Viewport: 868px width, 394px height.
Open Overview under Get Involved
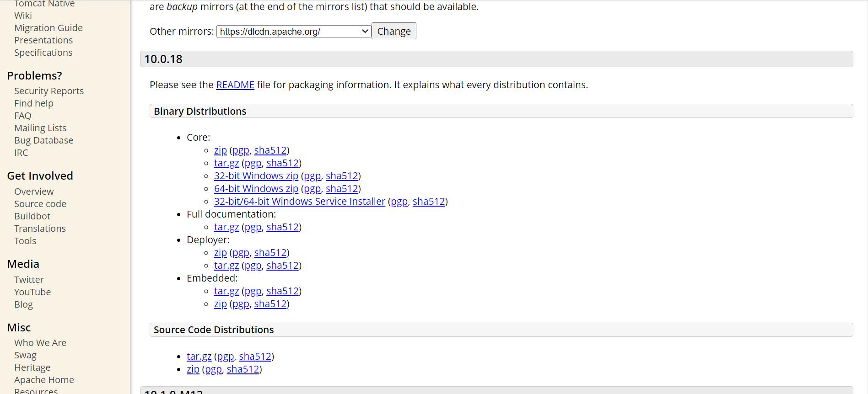[x=34, y=192]
